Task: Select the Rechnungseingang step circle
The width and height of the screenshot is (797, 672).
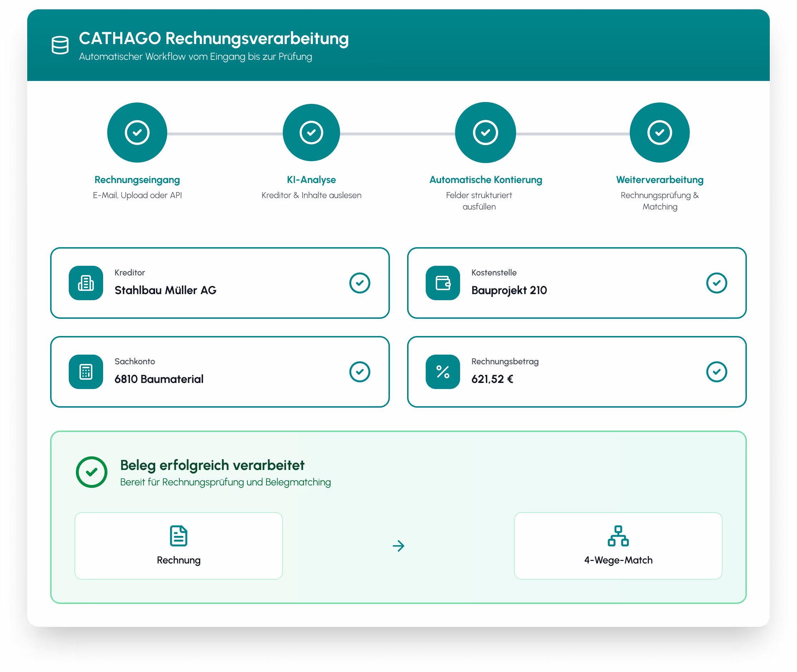Action: click(x=137, y=133)
